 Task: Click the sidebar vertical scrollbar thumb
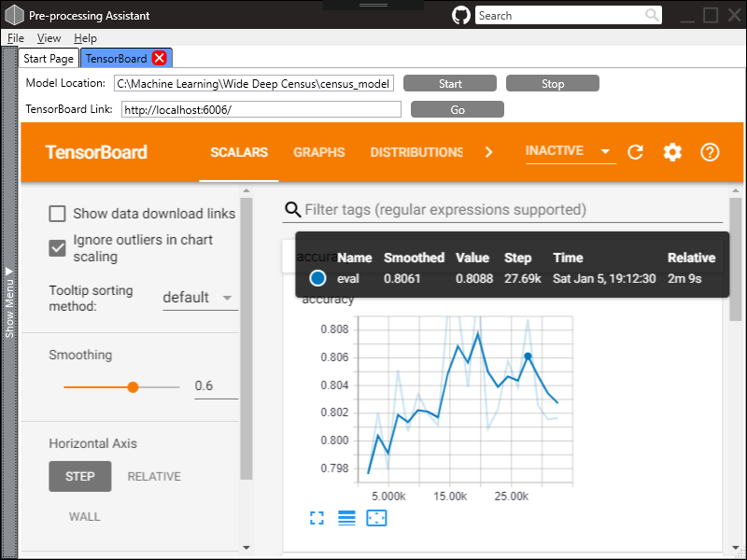pyautogui.click(x=247, y=339)
